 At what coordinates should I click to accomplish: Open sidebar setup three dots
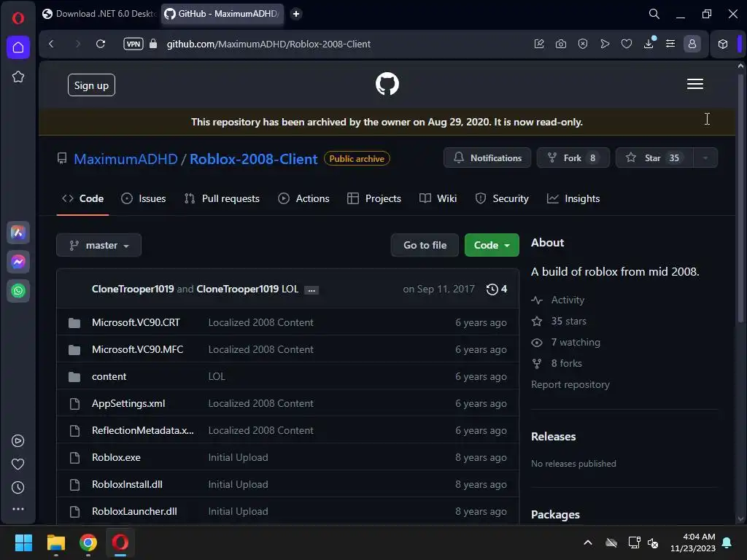pos(18,509)
